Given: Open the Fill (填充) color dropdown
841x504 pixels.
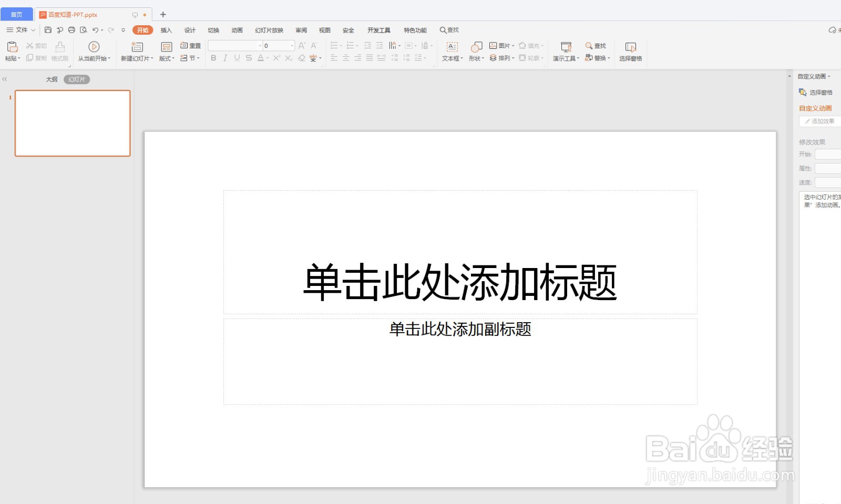Looking at the screenshot, I should click(x=531, y=46).
